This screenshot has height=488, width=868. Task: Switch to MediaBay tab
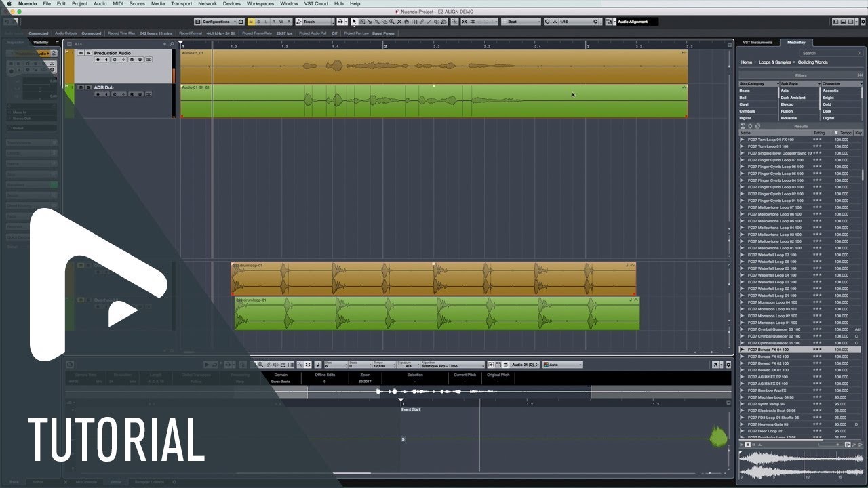click(795, 42)
